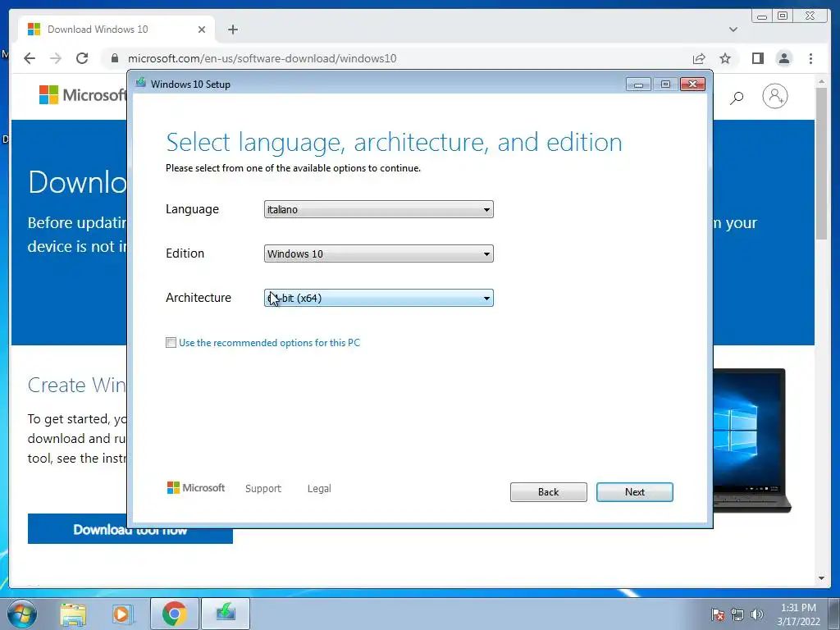Click the page scrollbar down arrow
840x630 pixels.
click(x=821, y=578)
